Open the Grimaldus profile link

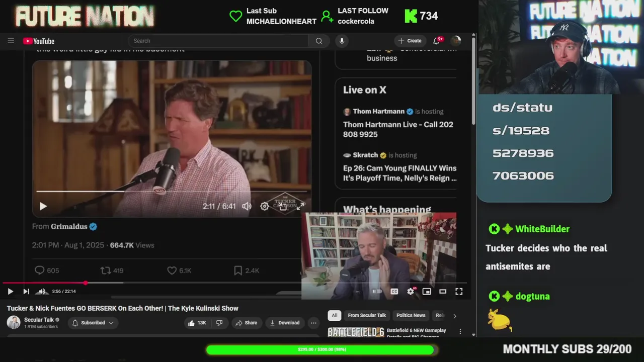coord(69,226)
